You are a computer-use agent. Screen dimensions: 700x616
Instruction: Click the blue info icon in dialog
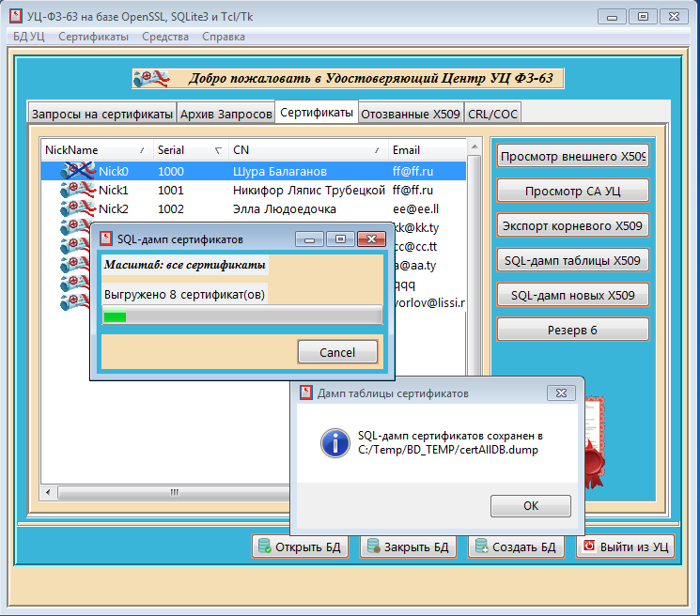[x=334, y=443]
